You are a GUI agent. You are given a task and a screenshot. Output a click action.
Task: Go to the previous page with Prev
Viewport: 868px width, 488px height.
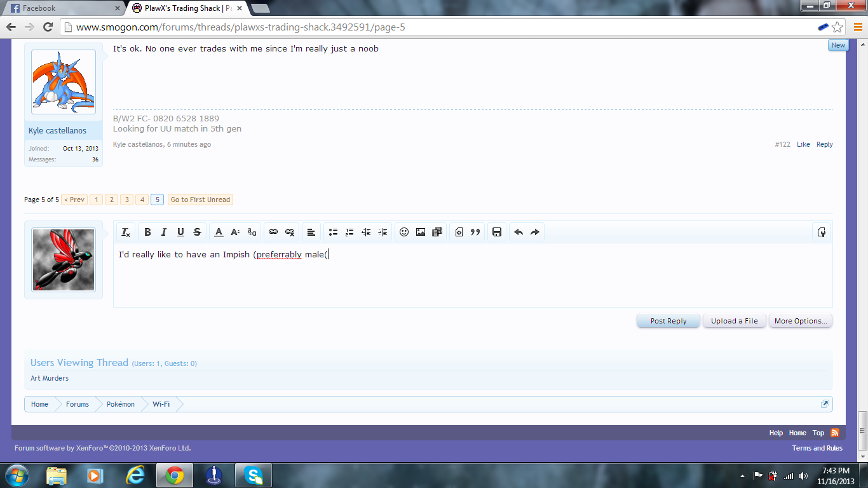point(74,200)
